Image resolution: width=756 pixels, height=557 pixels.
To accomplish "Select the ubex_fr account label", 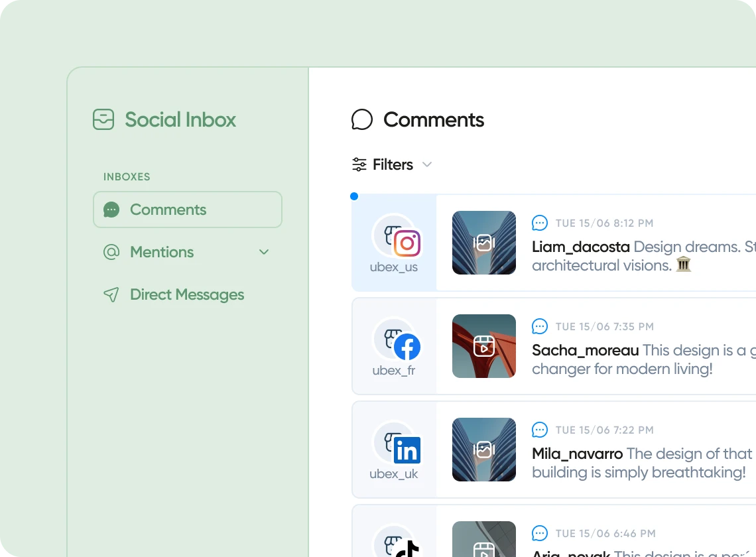I will (393, 371).
